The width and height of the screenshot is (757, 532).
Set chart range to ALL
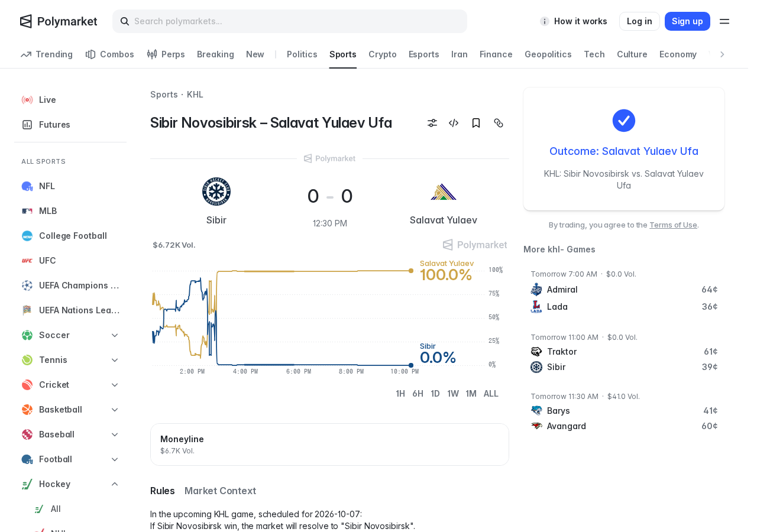click(x=491, y=394)
